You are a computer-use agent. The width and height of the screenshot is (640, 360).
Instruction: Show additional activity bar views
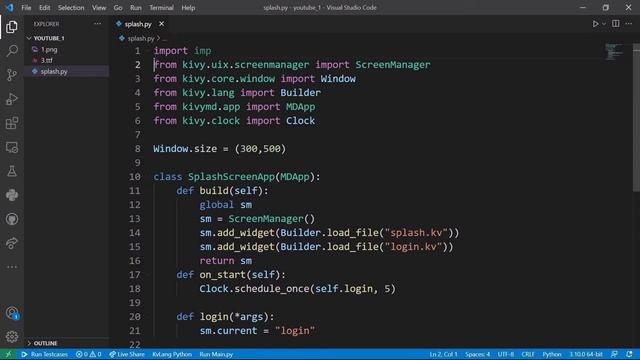[x=12, y=267]
